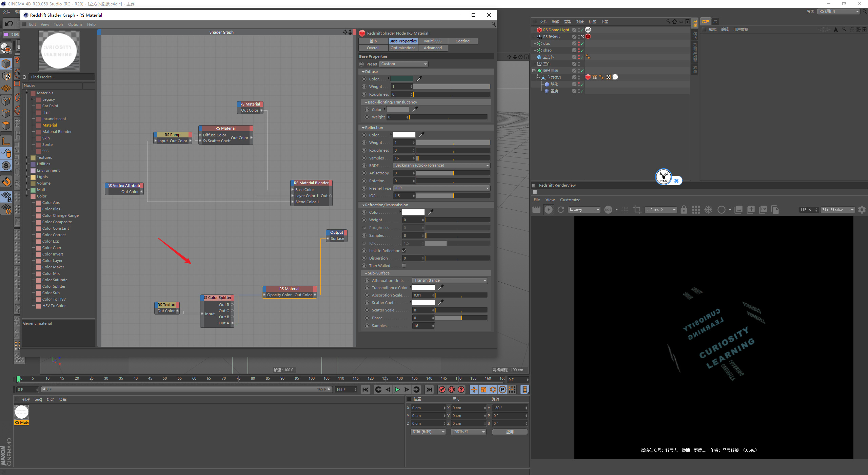Click the render start button in RenderView
Image resolution: width=868 pixels, height=475 pixels.
click(548, 209)
